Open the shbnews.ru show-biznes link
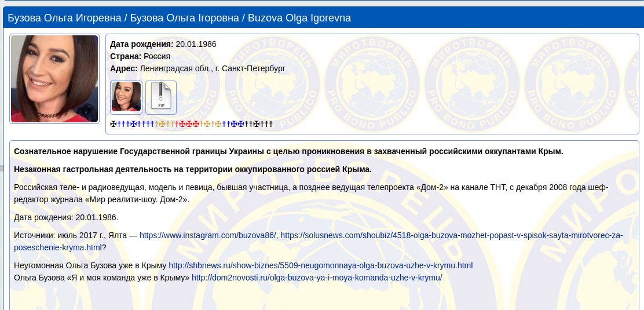The width and height of the screenshot is (644, 310). coord(321,265)
